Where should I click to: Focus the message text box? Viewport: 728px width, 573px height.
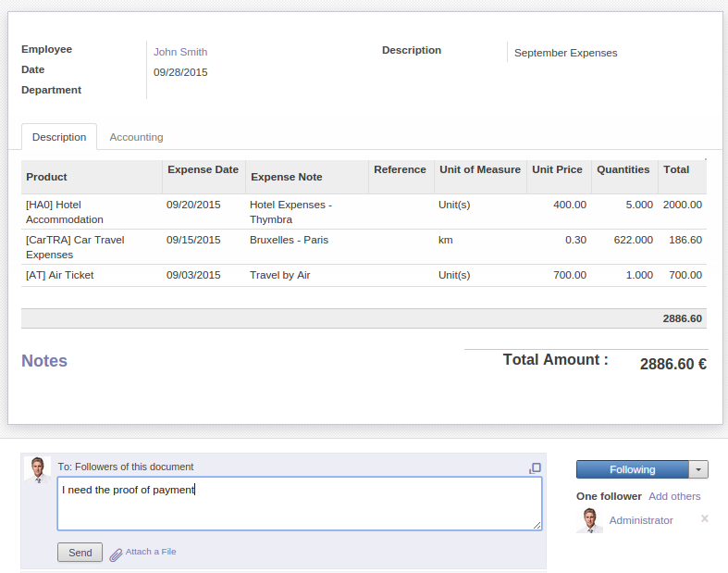[x=299, y=504]
